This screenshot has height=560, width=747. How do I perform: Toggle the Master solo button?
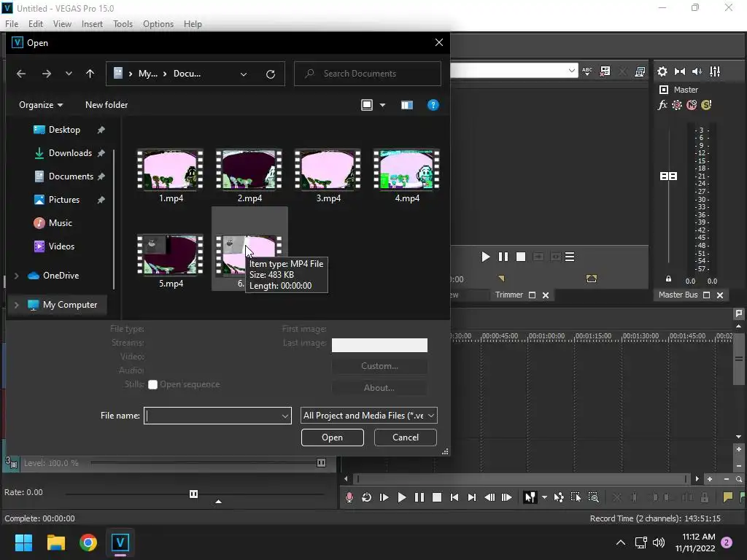coord(706,105)
